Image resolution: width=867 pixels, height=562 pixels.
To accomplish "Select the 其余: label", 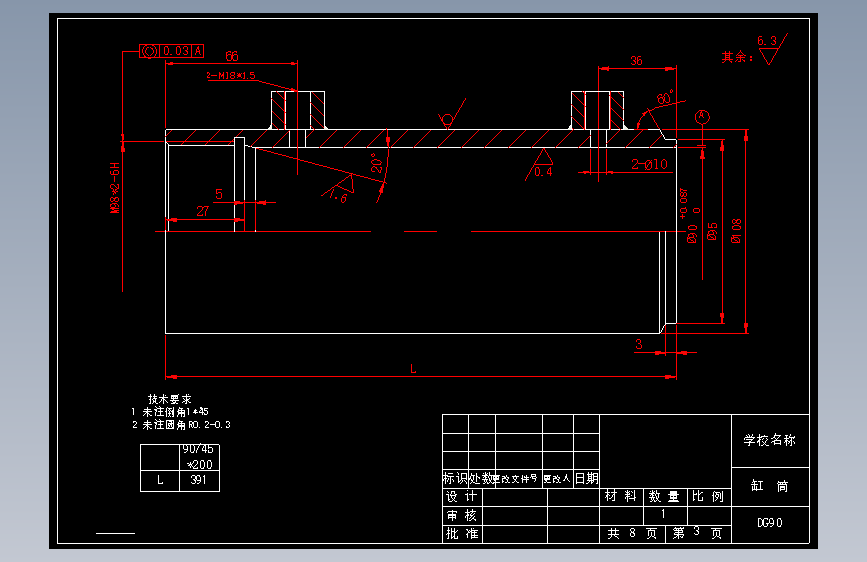I will coord(737,57).
